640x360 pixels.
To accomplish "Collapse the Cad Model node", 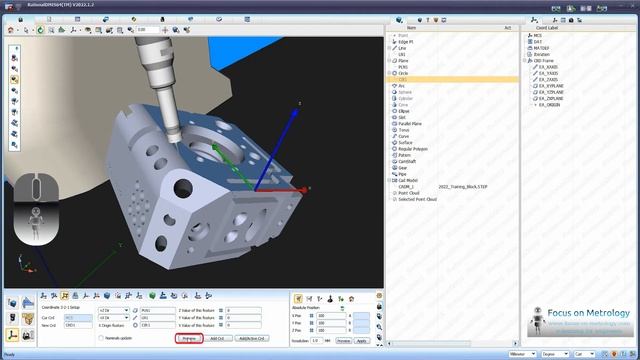I will coord(389,180).
